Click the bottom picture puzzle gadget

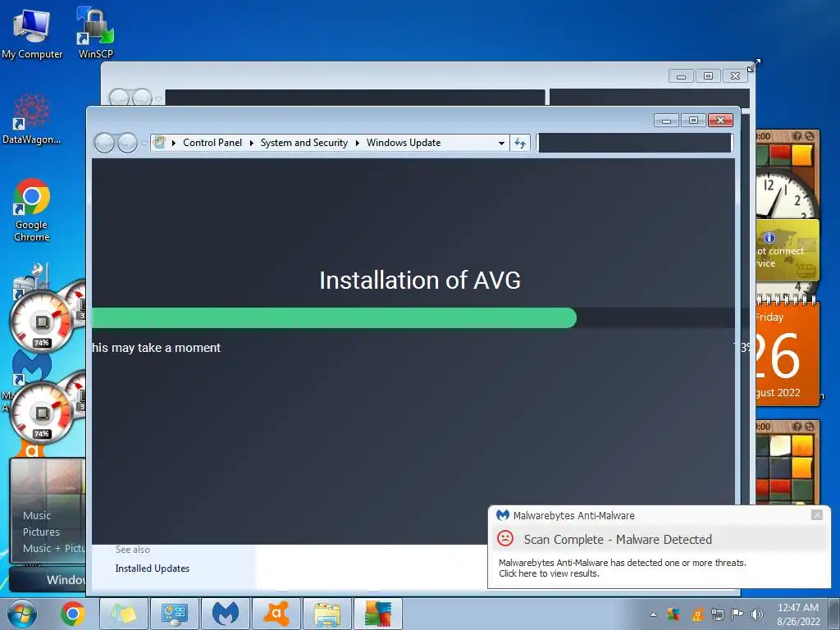coord(787,462)
